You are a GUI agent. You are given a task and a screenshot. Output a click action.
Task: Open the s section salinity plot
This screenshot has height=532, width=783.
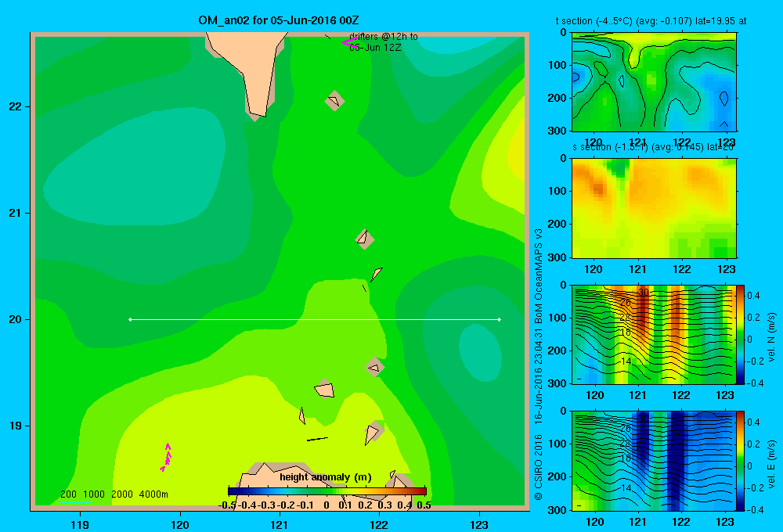click(x=654, y=208)
